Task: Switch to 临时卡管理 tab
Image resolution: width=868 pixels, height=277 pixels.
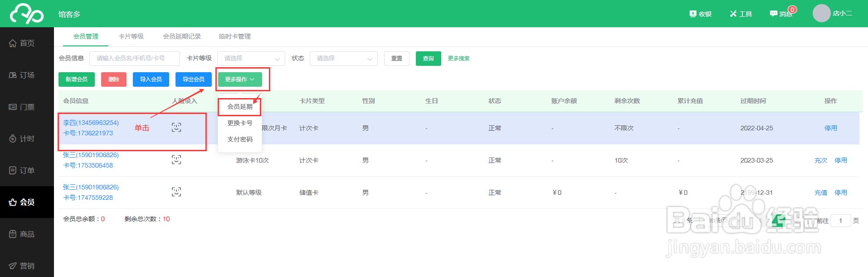Action: (x=235, y=36)
